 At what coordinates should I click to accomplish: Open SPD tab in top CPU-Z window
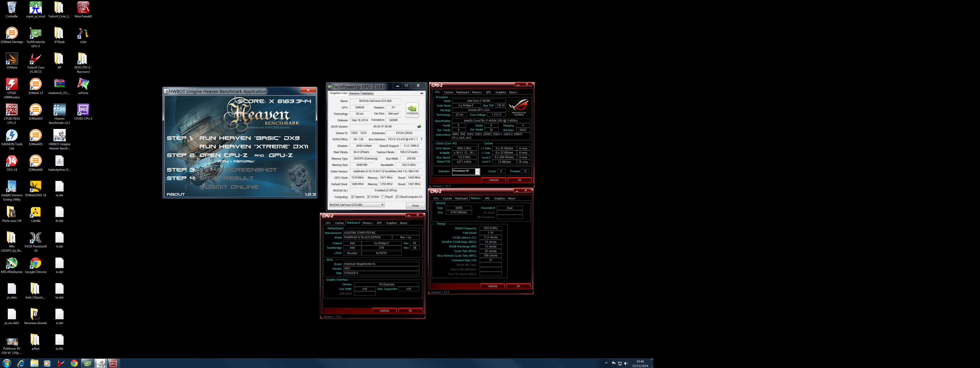pyautogui.click(x=488, y=92)
